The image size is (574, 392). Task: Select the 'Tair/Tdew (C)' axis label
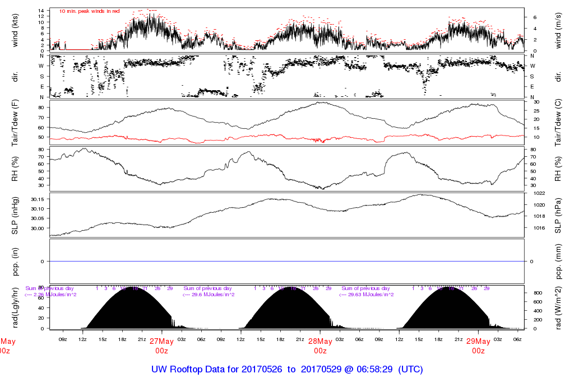click(x=558, y=122)
